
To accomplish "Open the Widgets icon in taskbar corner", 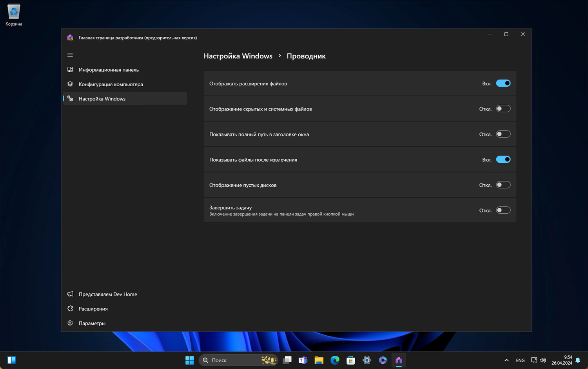I will 12,360.
